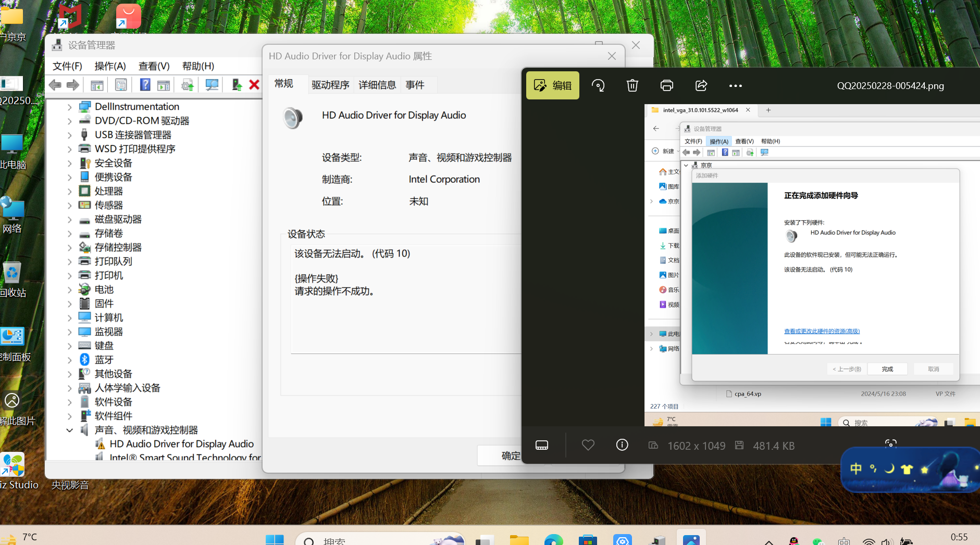The image size is (980, 545).
Task: Close the HD Audio Driver properties dialog
Action: click(x=612, y=56)
